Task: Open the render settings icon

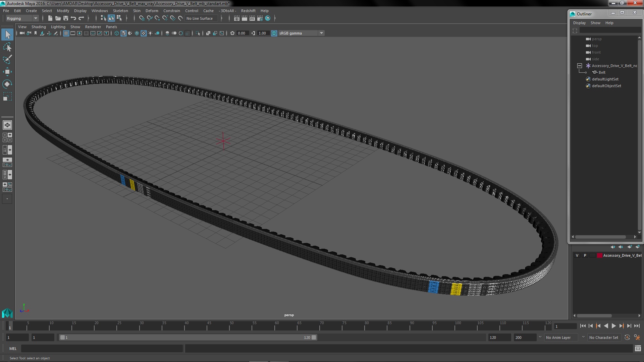Action: (260, 18)
